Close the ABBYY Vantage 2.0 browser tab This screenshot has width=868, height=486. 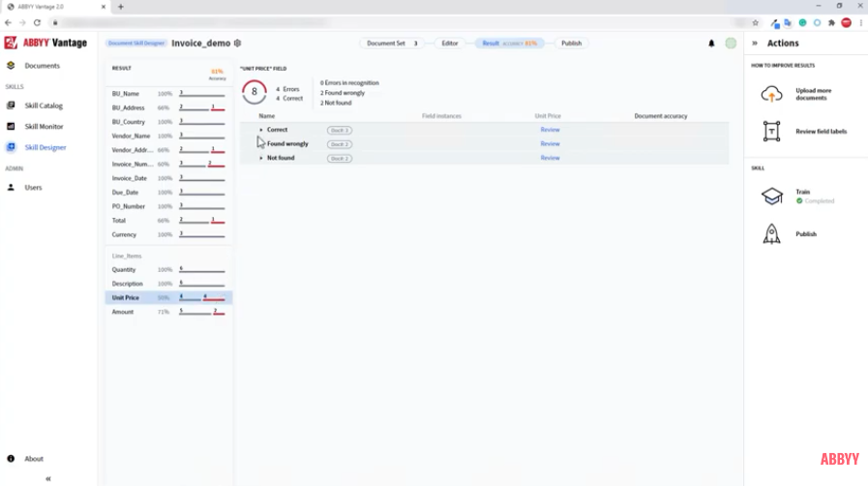(x=103, y=7)
